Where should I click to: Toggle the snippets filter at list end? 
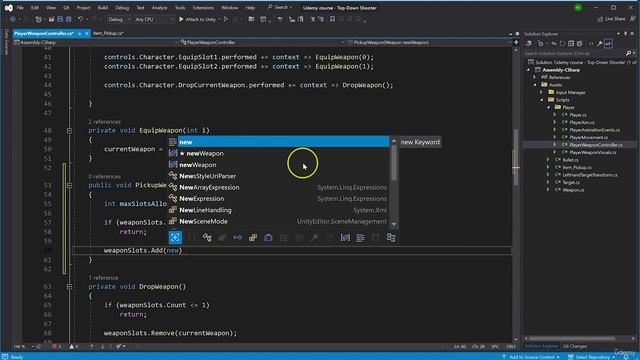(x=391, y=238)
